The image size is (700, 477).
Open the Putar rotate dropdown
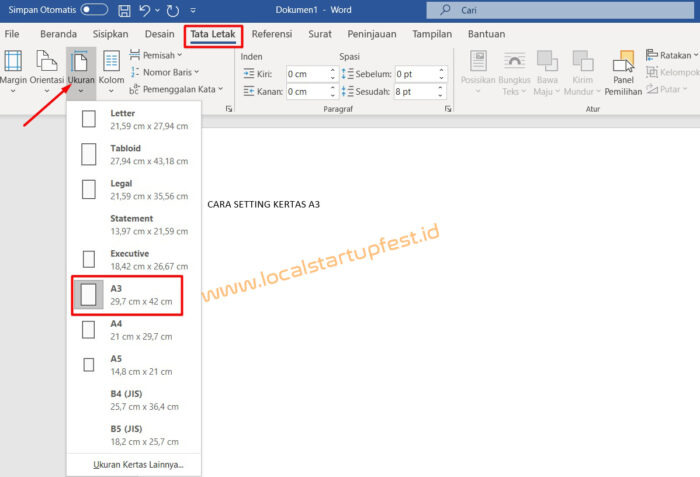click(x=667, y=89)
